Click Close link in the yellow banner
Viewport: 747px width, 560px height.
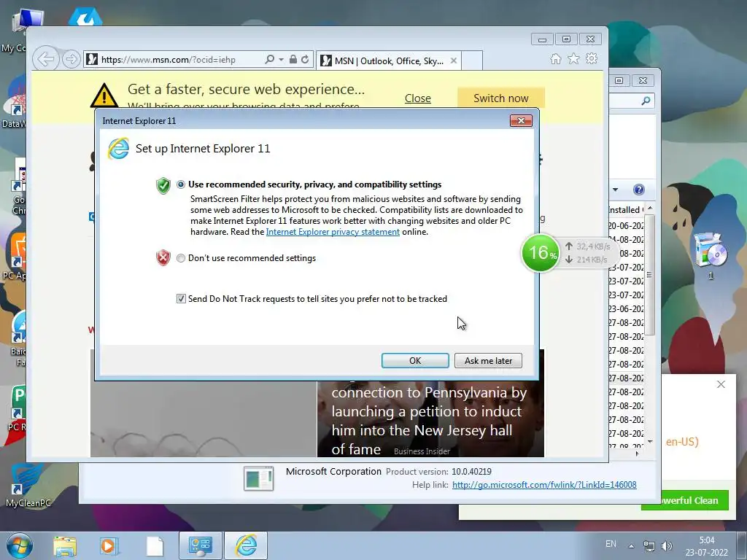pyautogui.click(x=418, y=98)
